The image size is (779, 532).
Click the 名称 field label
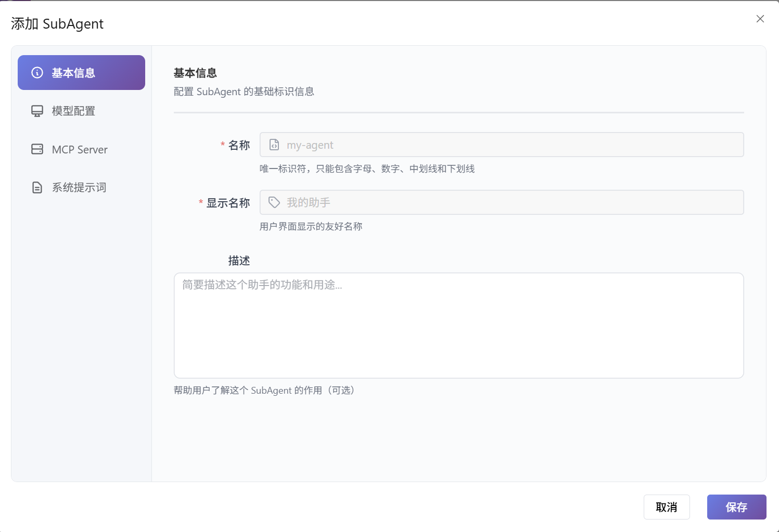[239, 146]
